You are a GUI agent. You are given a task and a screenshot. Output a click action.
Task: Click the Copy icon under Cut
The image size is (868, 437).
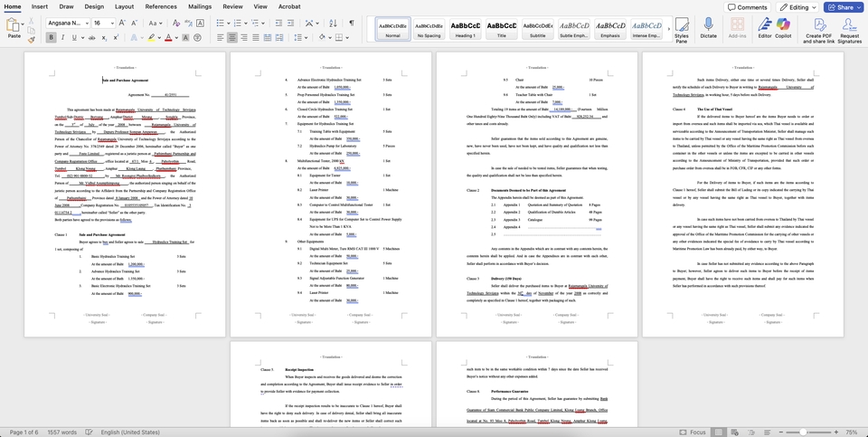click(x=32, y=30)
